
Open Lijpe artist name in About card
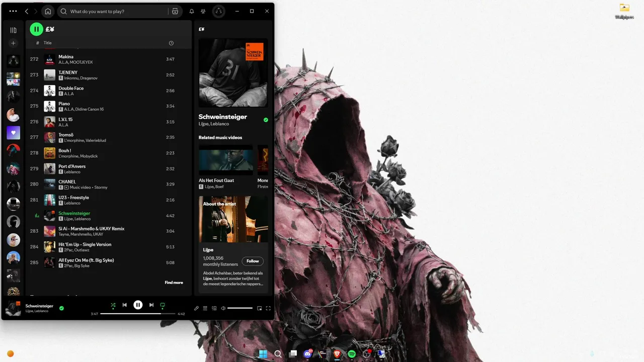point(208,250)
